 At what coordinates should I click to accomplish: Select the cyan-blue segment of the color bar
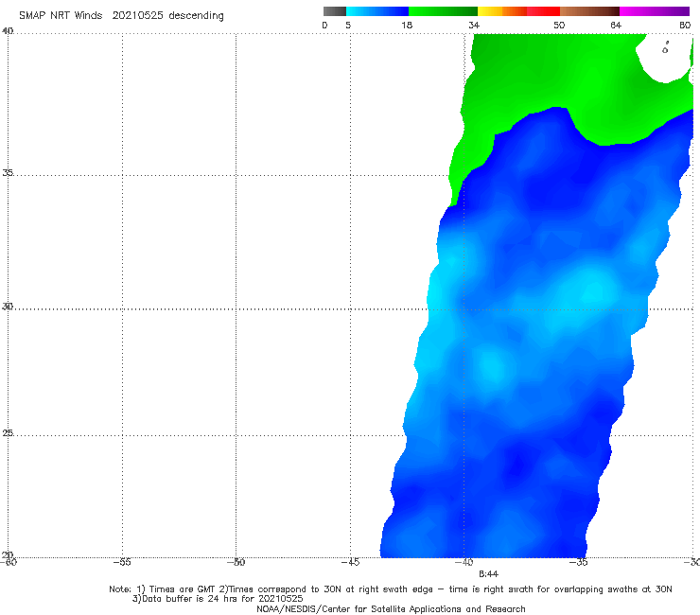pyautogui.click(x=377, y=11)
